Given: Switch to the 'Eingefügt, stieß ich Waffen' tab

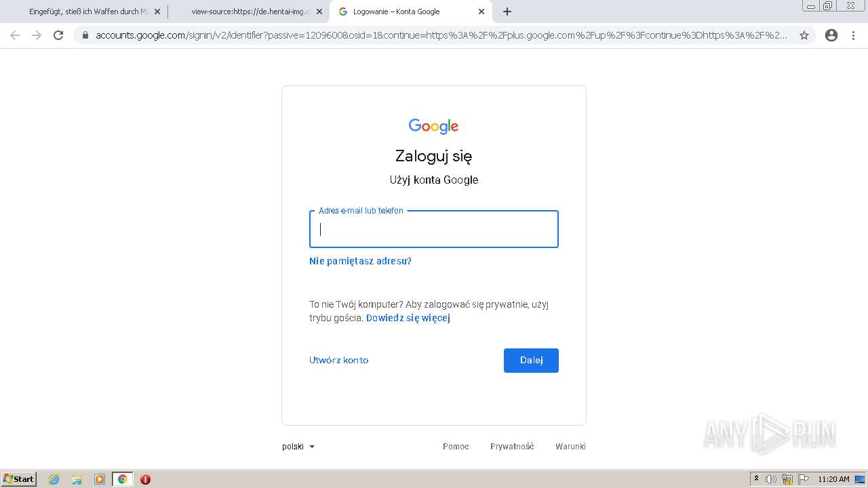Looking at the screenshot, I should tap(87, 12).
